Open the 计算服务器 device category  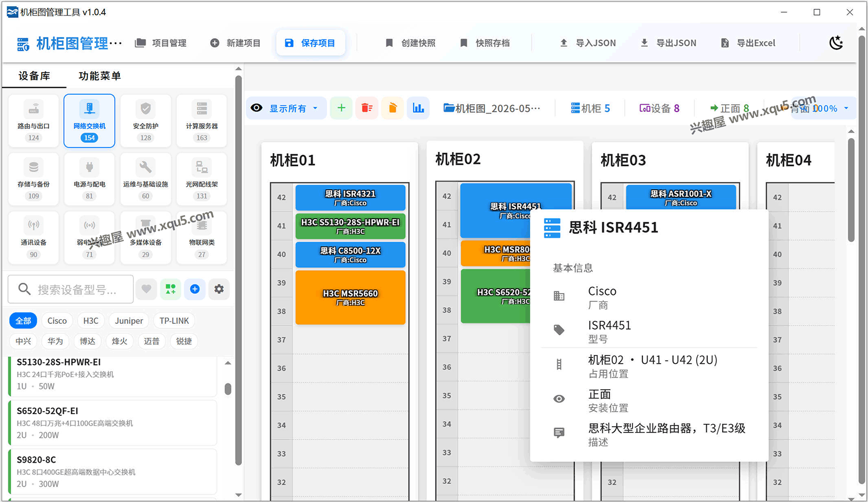point(201,120)
